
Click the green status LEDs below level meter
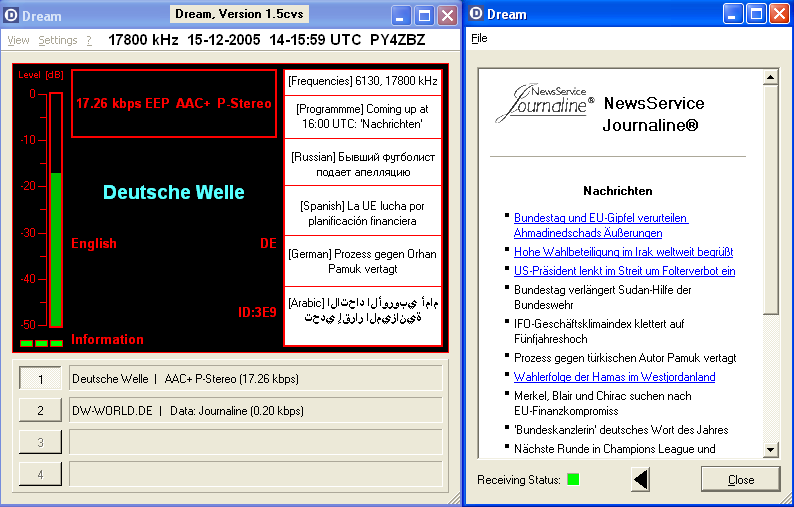[42, 343]
